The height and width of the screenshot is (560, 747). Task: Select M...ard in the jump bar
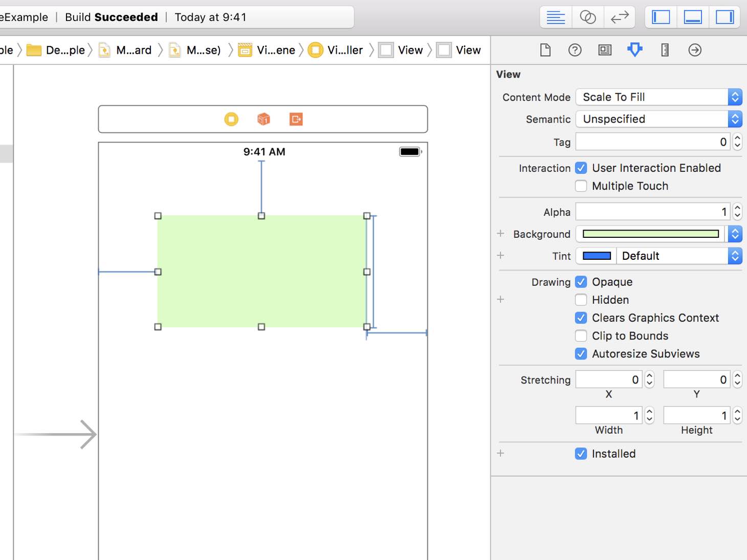pos(126,50)
